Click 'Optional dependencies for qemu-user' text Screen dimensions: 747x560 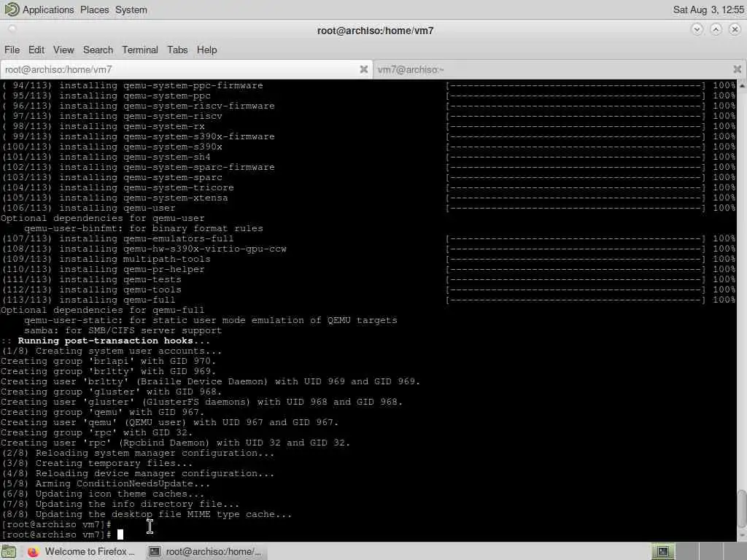[102, 218]
